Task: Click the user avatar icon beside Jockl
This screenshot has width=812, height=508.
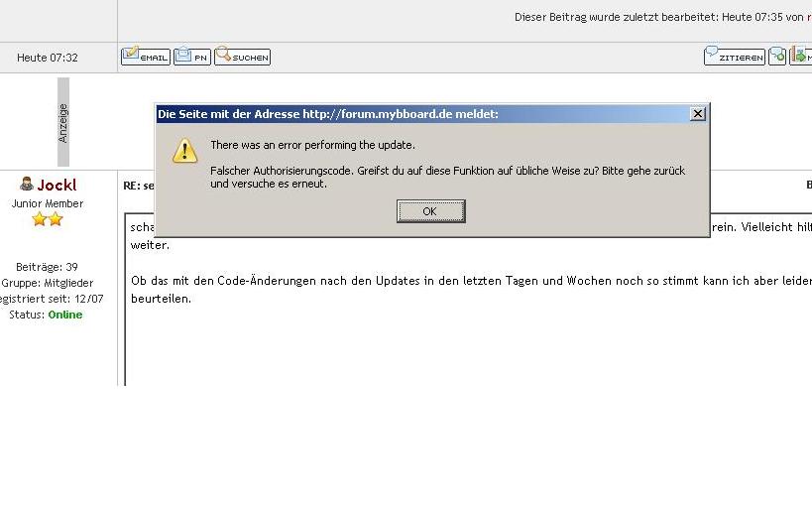Action: pos(27,184)
